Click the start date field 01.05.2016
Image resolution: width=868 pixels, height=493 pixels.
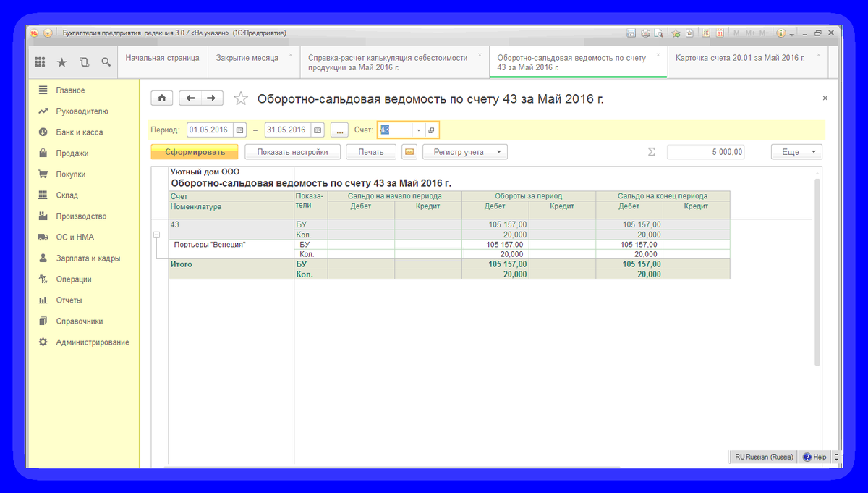click(210, 130)
